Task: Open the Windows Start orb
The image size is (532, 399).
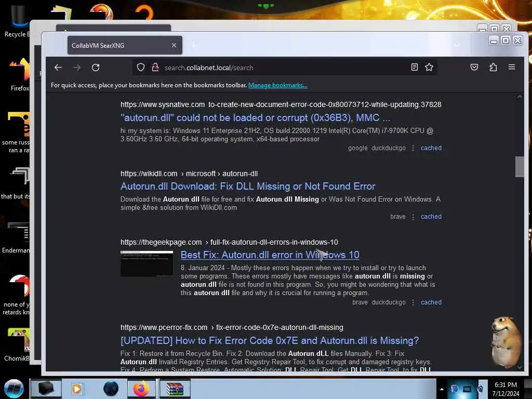Action: (x=14, y=389)
